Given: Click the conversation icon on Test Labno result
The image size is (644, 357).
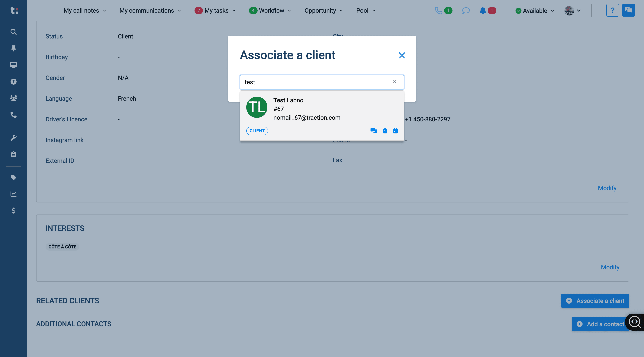Looking at the screenshot, I should point(373,131).
